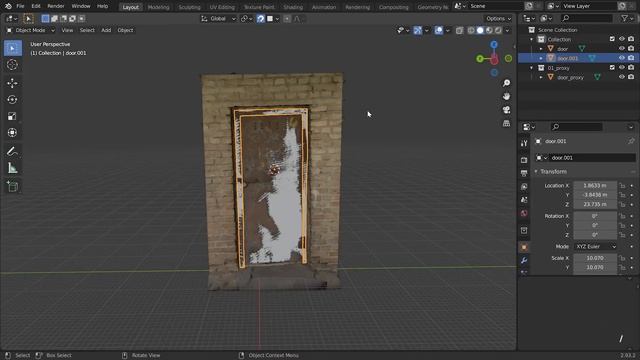Image resolution: width=640 pixels, height=360 pixels.
Task: Lock Location X transform
Action: pos(622,186)
